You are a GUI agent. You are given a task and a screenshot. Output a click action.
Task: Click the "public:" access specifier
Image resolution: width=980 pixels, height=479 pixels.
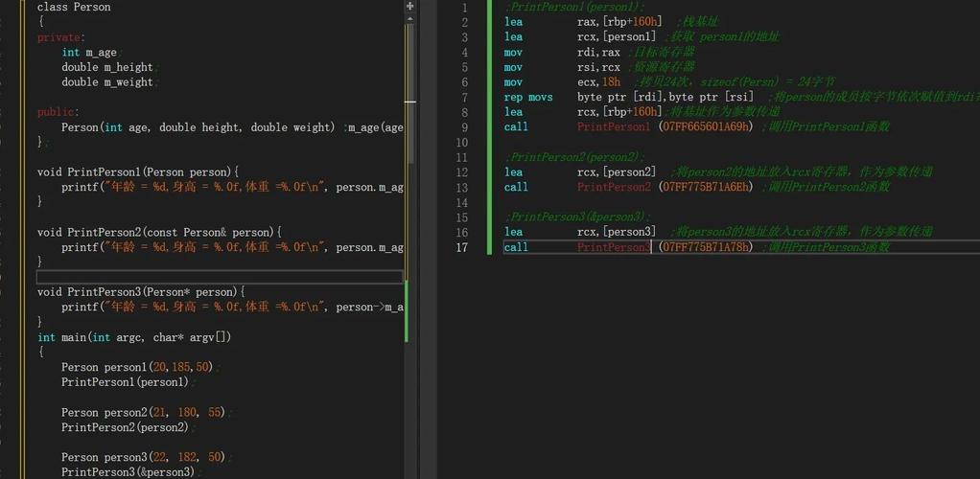pos(58,112)
